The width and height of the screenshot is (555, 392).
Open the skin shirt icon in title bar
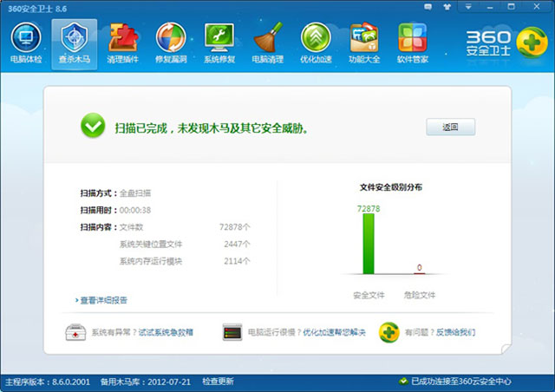click(x=447, y=7)
